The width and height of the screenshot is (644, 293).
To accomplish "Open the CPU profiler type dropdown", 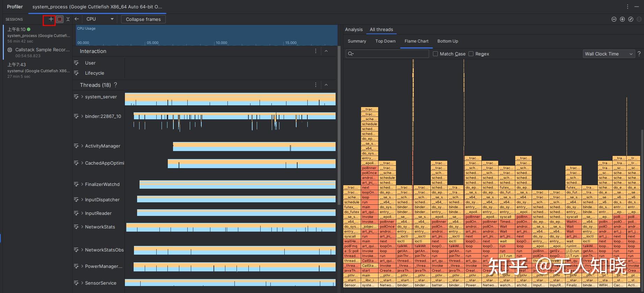I will tap(100, 19).
